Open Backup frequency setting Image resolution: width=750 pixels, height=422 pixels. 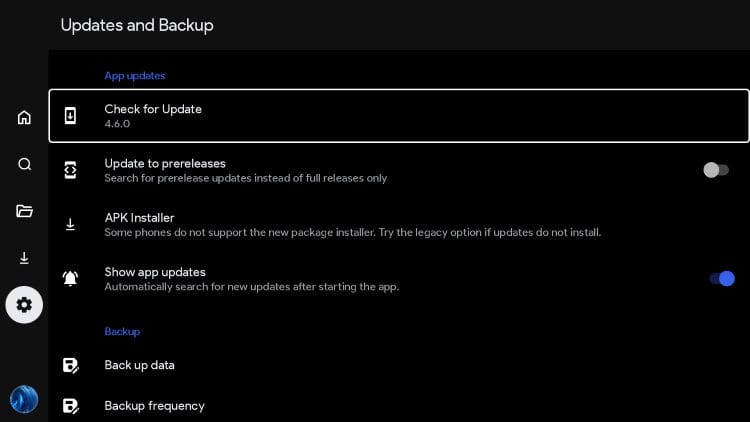coord(155,406)
